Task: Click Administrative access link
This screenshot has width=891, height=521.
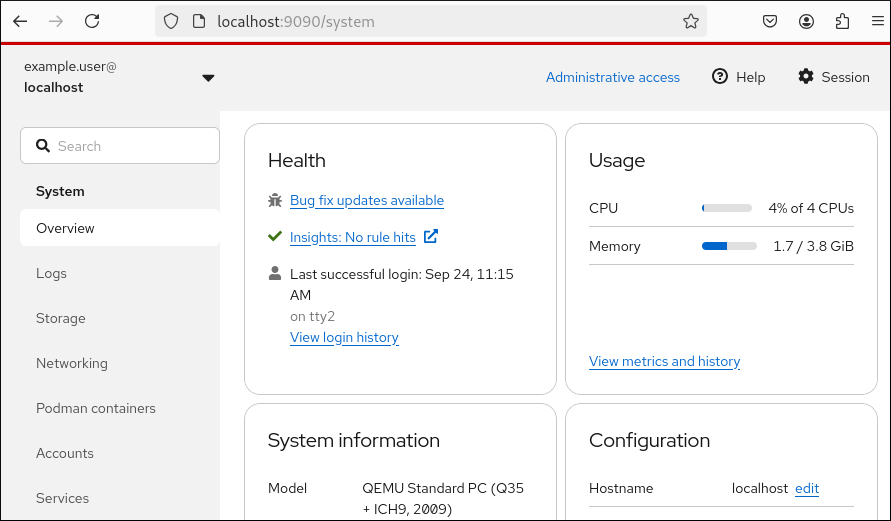Action: click(x=613, y=77)
